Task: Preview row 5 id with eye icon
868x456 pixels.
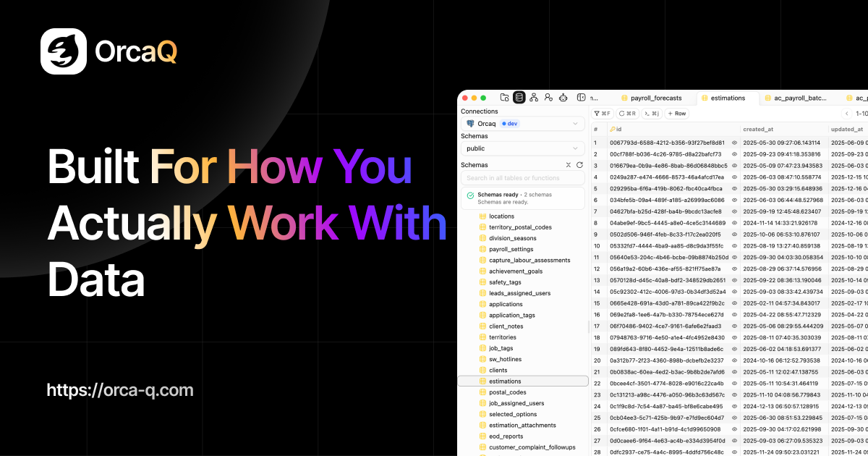Action: (734, 188)
